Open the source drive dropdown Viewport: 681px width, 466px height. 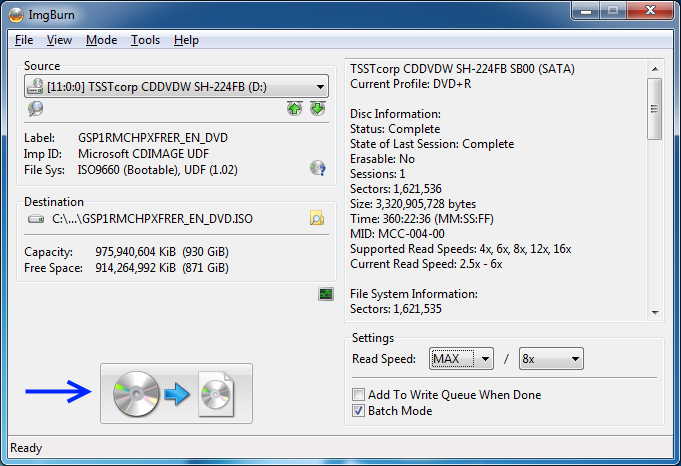176,86
